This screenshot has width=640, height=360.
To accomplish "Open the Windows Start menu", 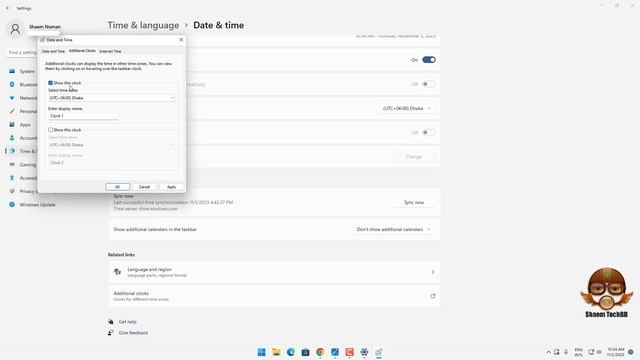I will click(261, 352).
